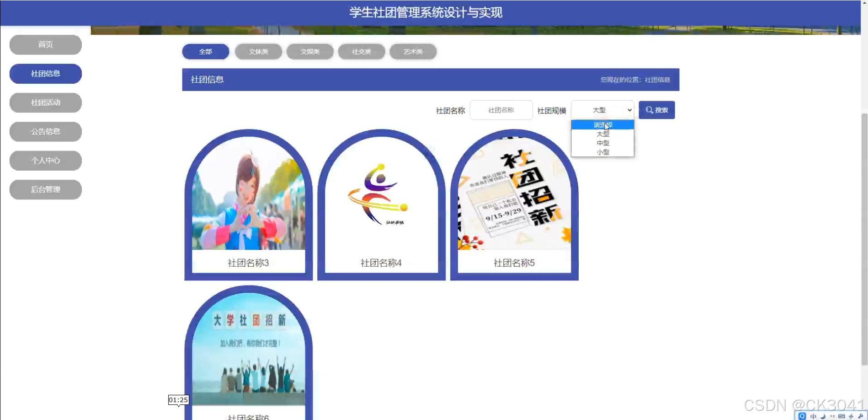Open the 社团规模 dropdown arrow
Image resolution: width=868 pixels, height=420 pixels.
[630, 110]
